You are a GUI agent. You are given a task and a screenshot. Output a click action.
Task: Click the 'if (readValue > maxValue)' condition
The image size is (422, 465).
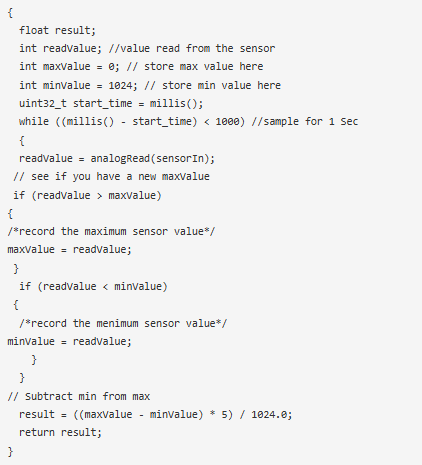(87, 195)
